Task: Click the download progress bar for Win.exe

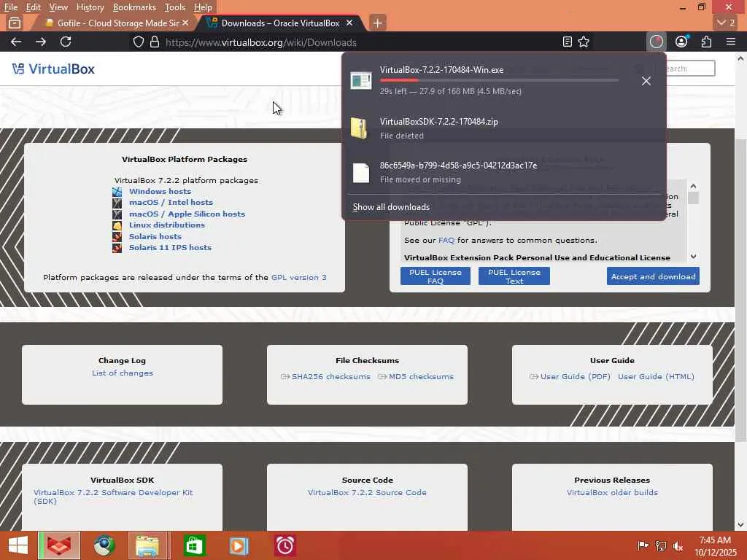Action: (499, 80)
